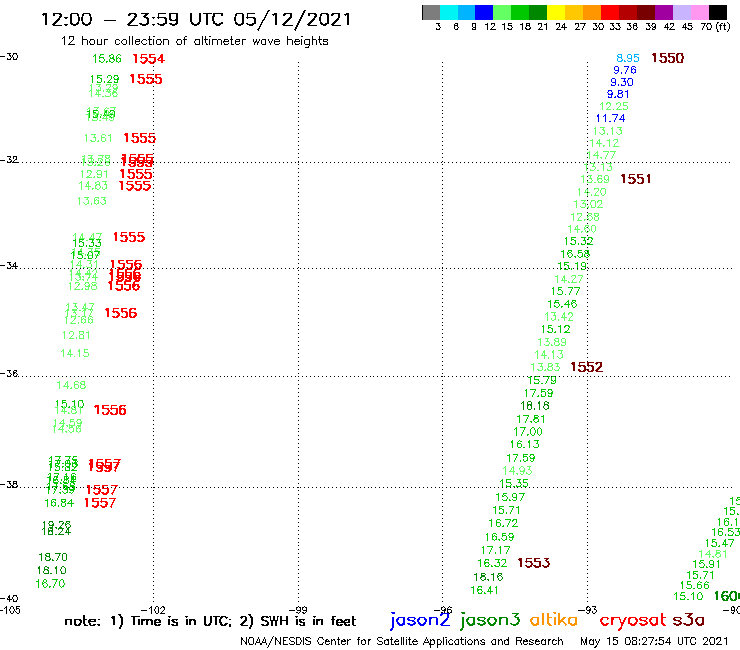Select the 17.81 wave height reading
The image size is (740, 650).
pyautogui.click(x=530, y=419)
